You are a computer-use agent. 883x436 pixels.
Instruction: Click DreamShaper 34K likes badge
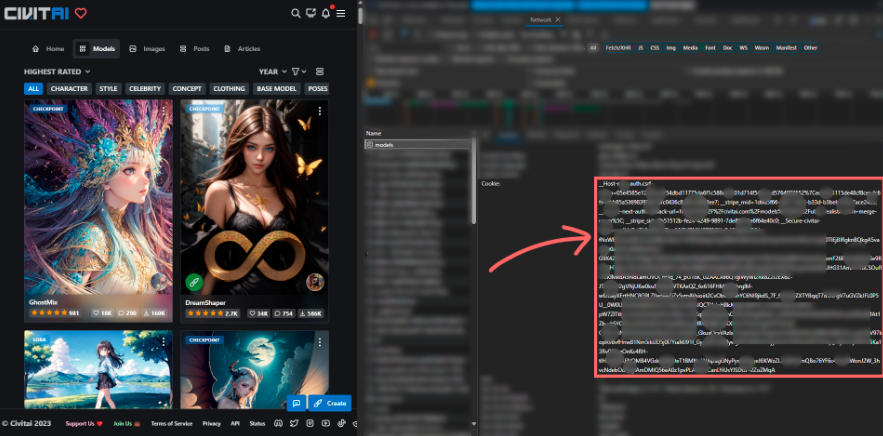260,313
